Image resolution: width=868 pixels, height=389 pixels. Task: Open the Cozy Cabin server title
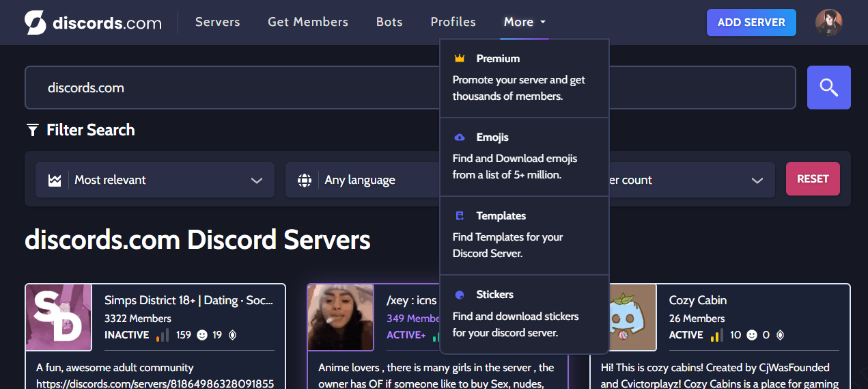click(698, 300)
